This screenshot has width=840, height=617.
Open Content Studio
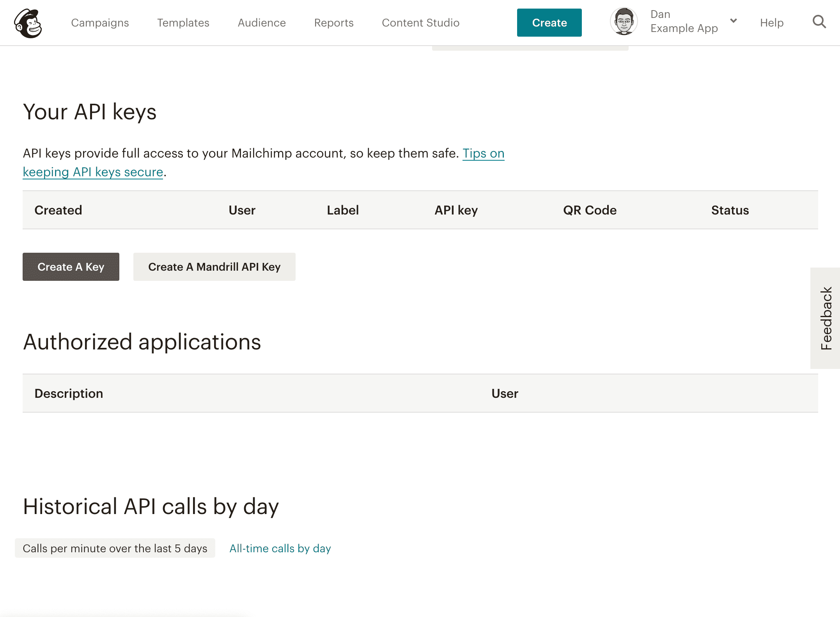click(x=421, y=23)
